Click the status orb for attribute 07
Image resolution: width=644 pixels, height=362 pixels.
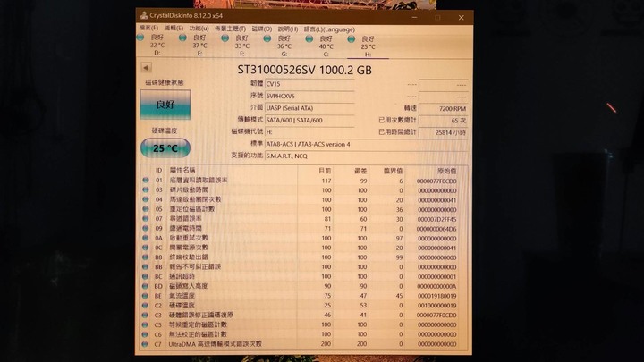click(x=146, y=219)
